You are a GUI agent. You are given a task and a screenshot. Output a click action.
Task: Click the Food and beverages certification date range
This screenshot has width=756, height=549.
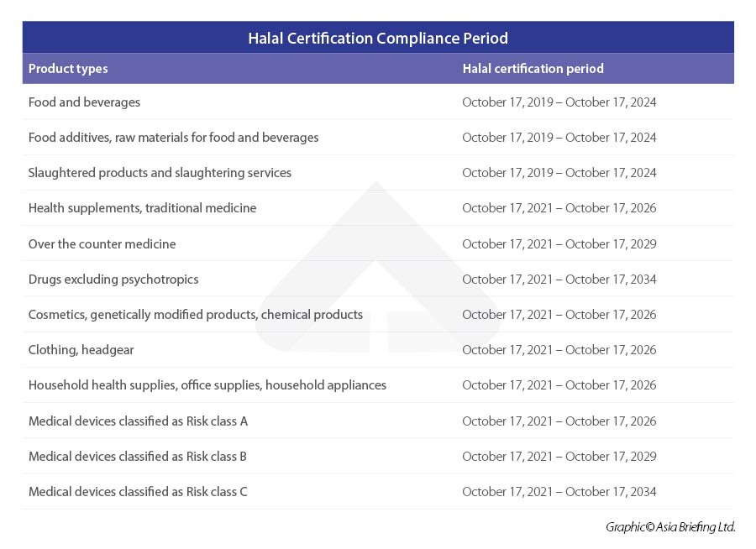[559, 102]
